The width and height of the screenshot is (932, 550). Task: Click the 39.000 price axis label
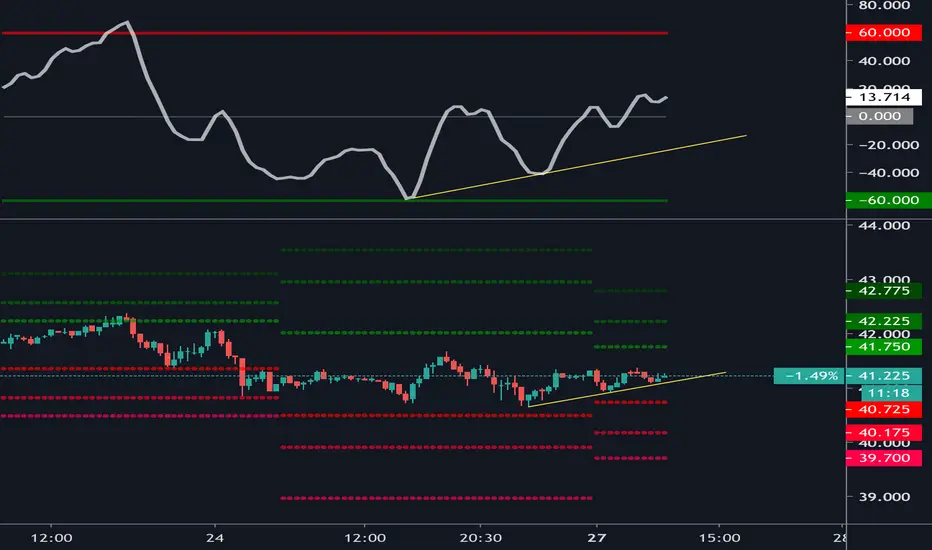point(884,497)
